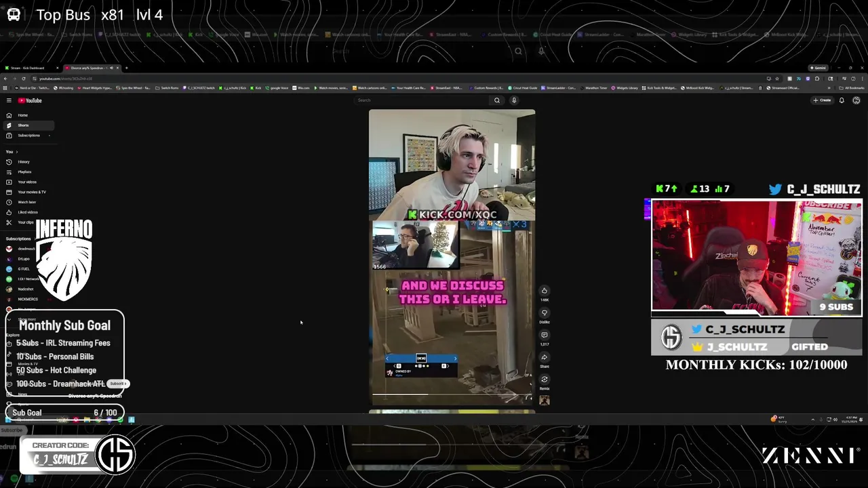Expand the Subscriptions section header
Image resolution: width=868 pixels, height=488 pixels.
[x=20, y=239]
